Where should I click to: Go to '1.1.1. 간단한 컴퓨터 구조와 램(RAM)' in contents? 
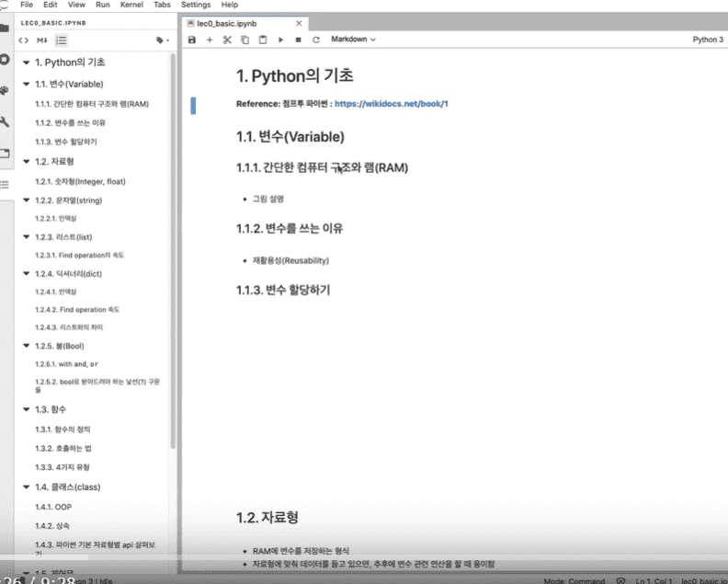(x=92, y=104)
